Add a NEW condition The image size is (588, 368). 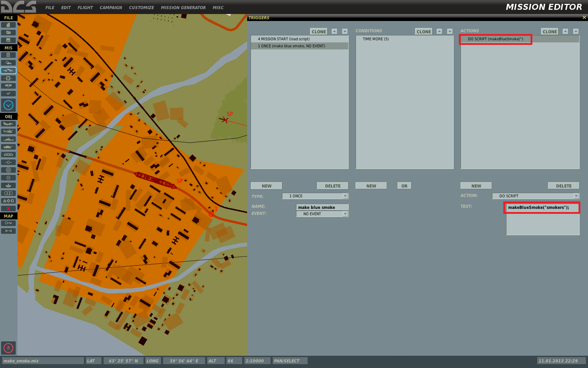click(x=371, y=186)
